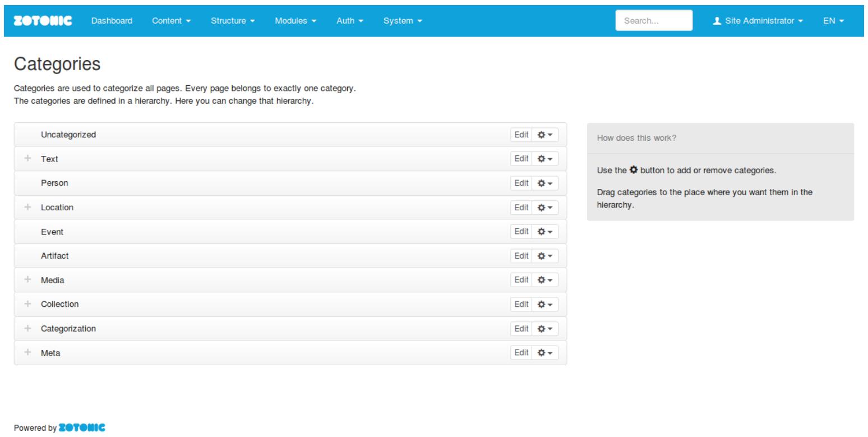Open the Auth menu
This screenshot has height=437, width=868.
click(350, 21)
